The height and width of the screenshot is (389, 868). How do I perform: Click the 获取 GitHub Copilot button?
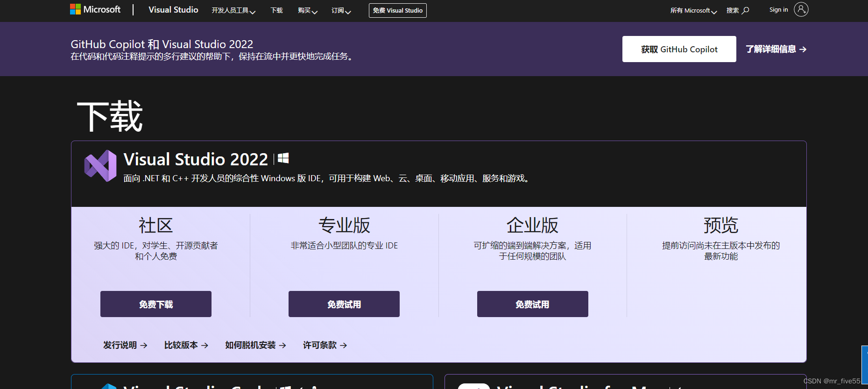coord(679,49)
